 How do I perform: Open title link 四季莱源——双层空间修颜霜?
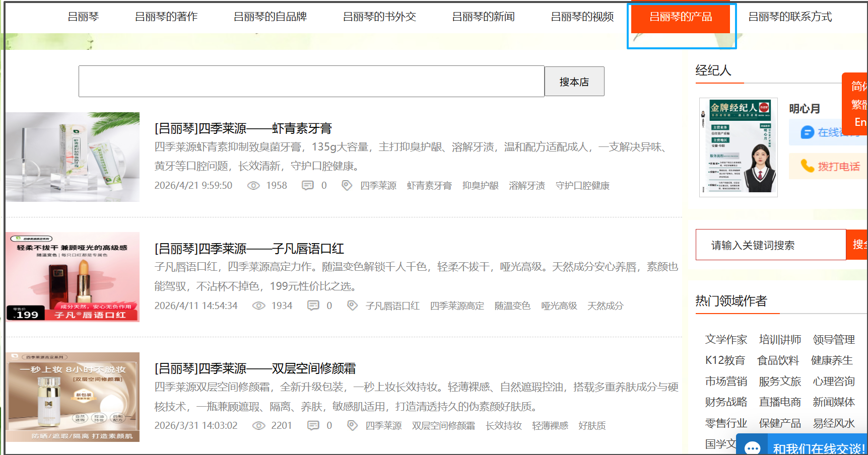click(255, 368)
